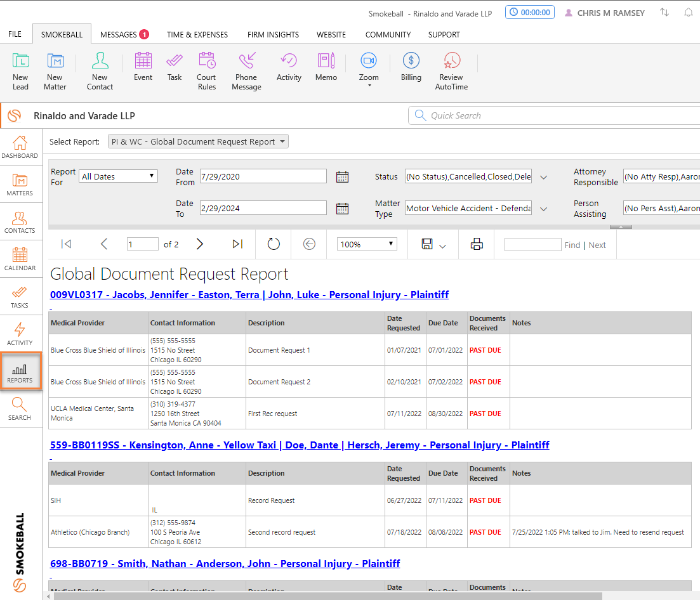Click the Date To field
The image size is (700, 600).
click(x=263, y=208)
